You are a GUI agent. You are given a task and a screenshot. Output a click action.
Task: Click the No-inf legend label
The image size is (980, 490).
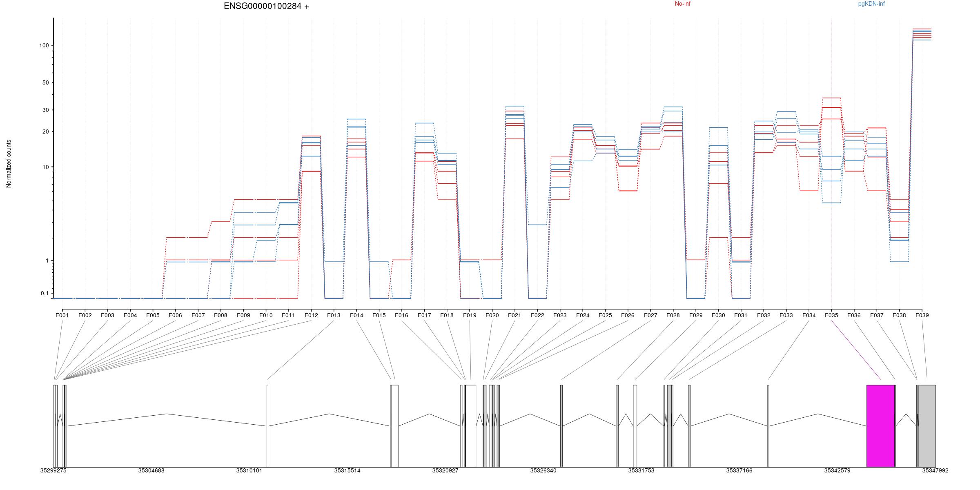point(682,4)
